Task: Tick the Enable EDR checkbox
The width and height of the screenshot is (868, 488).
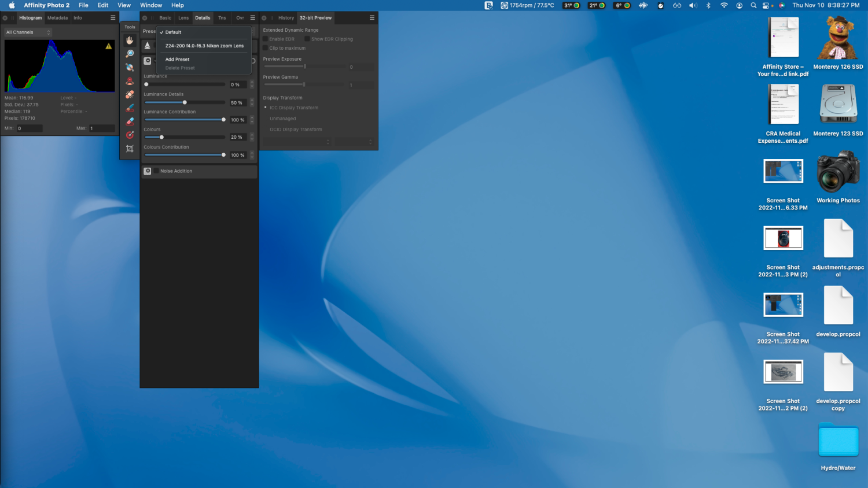Action: point(266,39)
